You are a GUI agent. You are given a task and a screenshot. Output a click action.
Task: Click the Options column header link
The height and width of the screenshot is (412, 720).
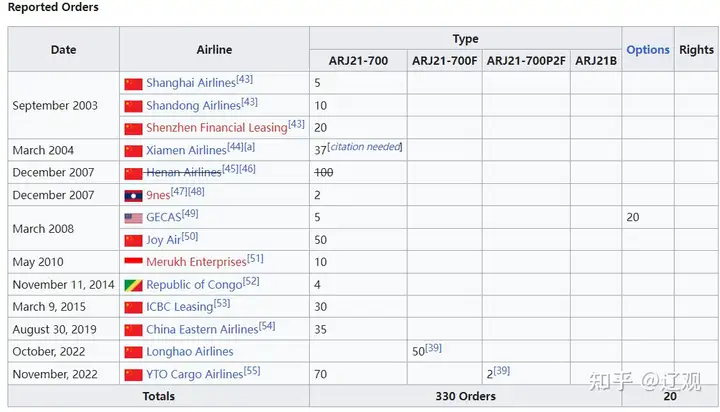(x=648, y=50)
